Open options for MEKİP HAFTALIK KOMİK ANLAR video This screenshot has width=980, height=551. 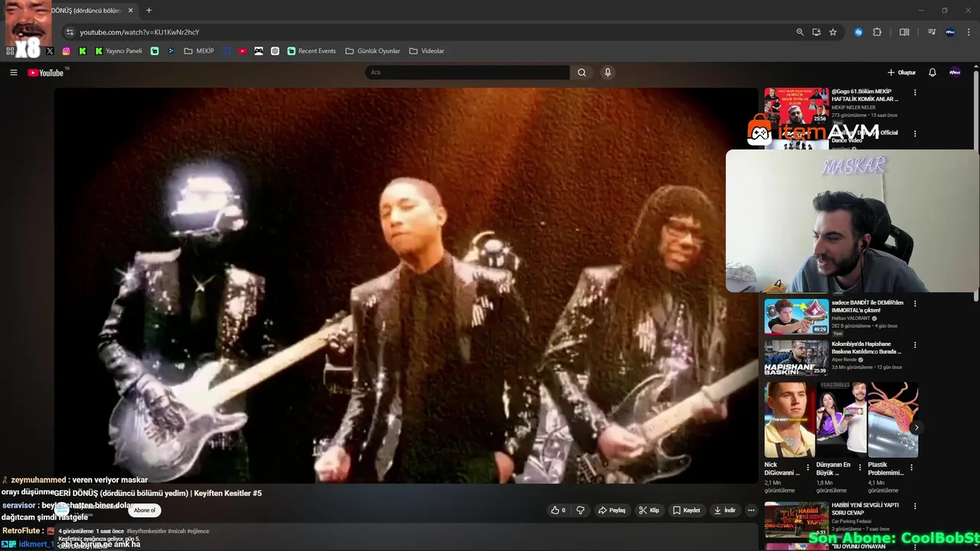pyautogui.click(x=915, y=93)
